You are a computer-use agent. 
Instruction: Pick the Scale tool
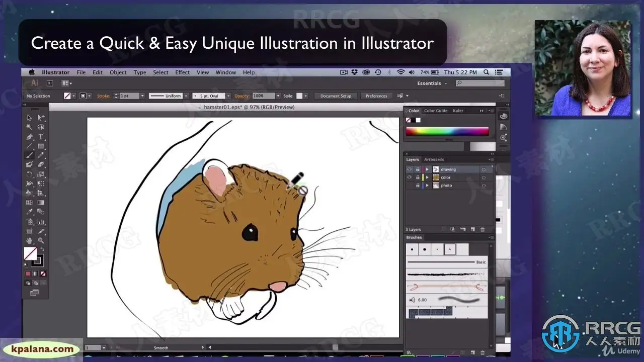click(41, 174)
